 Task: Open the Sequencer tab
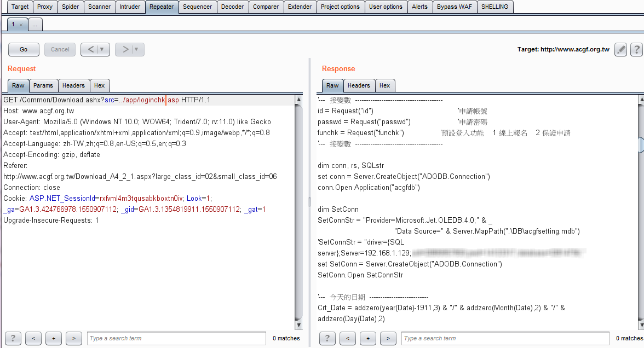(x=198, y=7)
